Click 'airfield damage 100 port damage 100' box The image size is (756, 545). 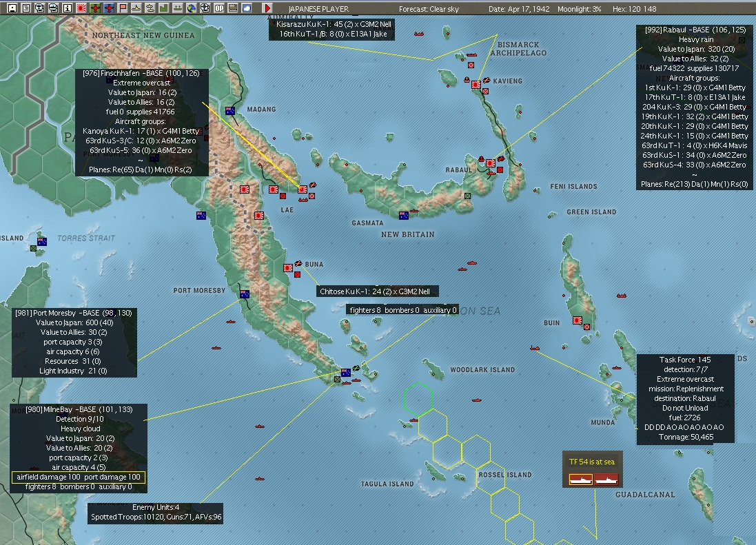point(79,477)
